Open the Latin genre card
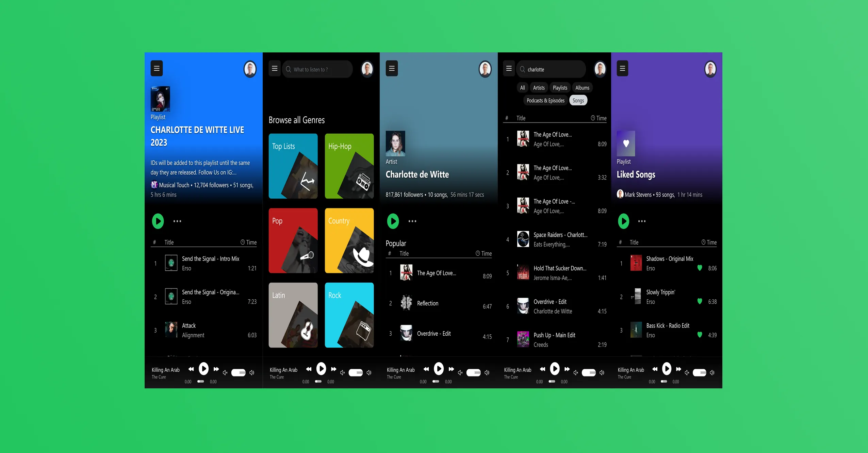 293,315
